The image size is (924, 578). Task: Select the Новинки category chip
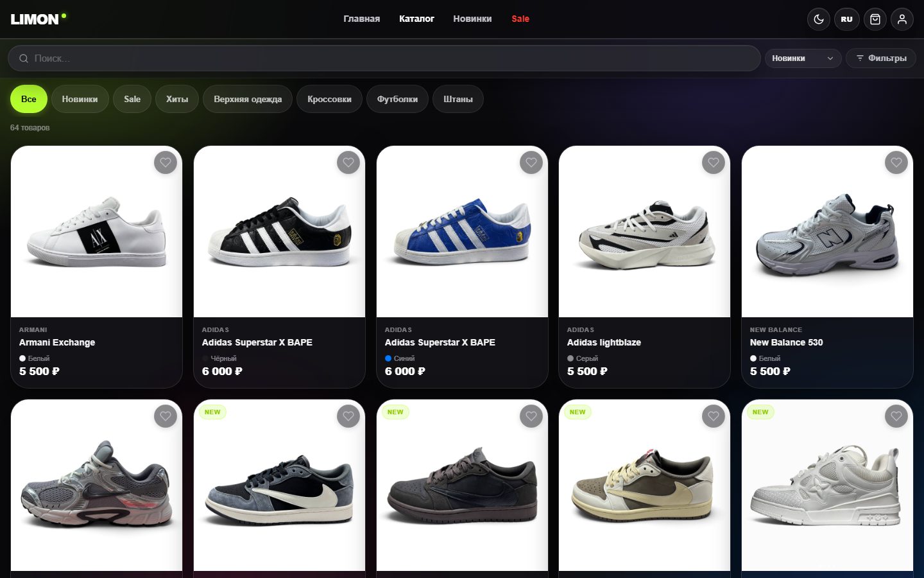click(x=80, y=99)
